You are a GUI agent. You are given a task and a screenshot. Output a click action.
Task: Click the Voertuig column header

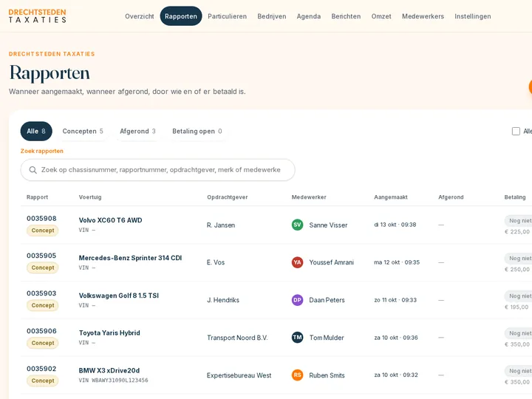coord(90,197)
